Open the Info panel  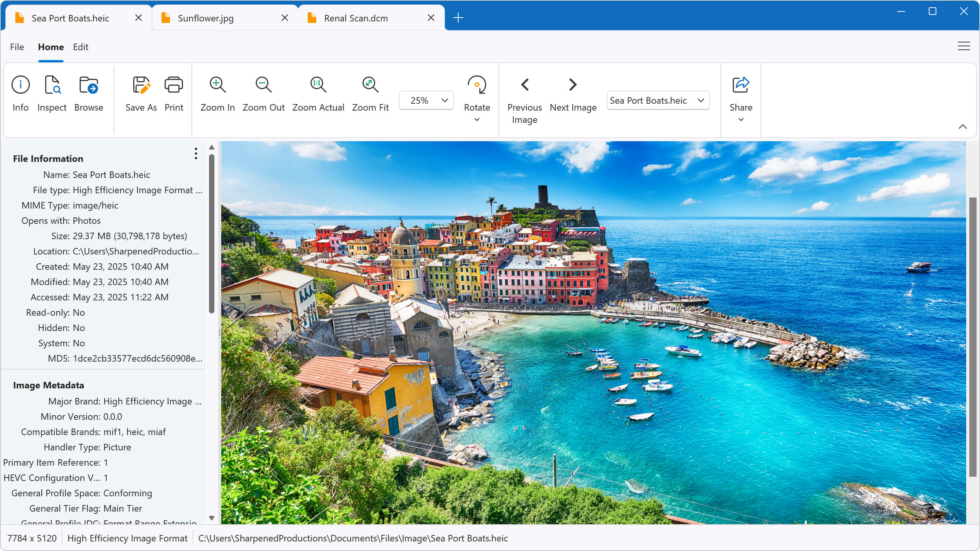click(20, 93)
